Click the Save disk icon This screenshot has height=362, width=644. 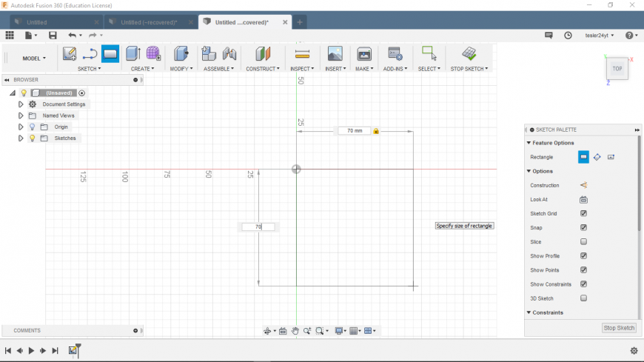(53, 35)
